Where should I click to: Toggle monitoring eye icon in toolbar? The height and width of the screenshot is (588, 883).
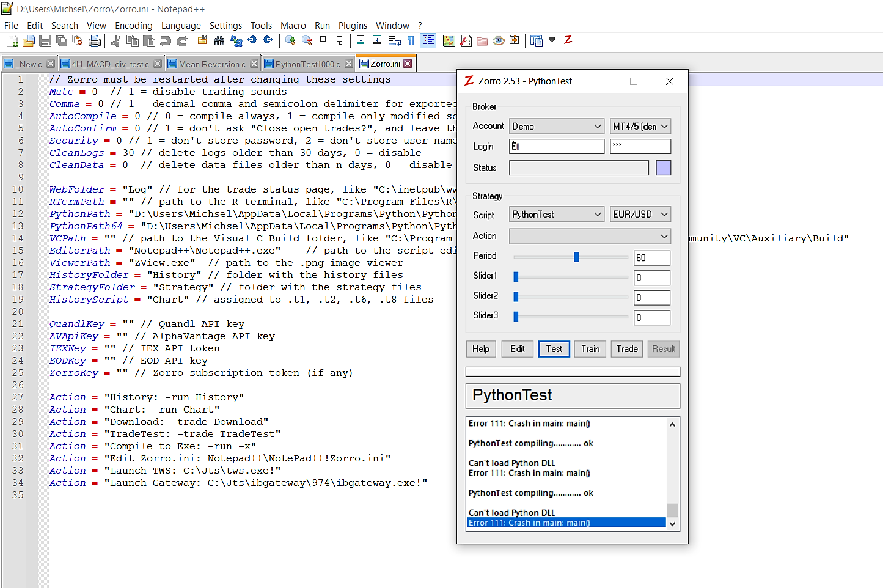(499, 41)
